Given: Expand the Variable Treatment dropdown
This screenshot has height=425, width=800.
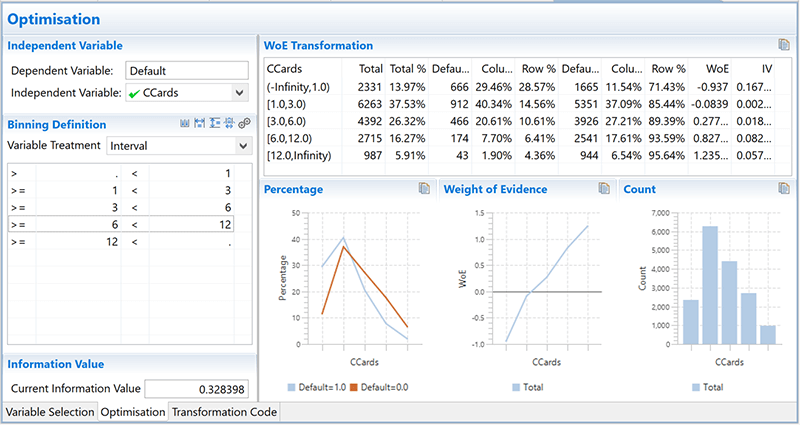Looking at the screenshot, I should click(x=241, y=145).
